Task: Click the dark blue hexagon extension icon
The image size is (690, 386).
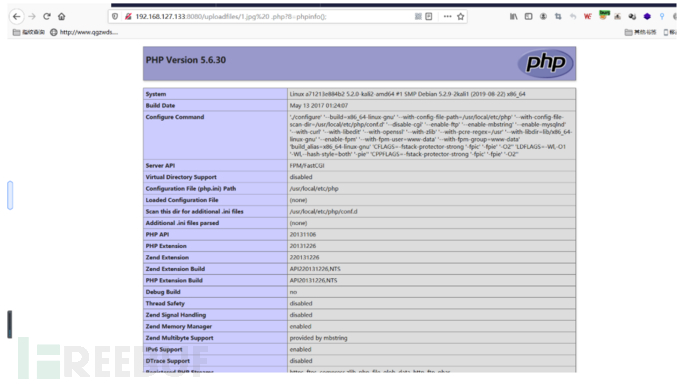Action: (x=647, y=17)
